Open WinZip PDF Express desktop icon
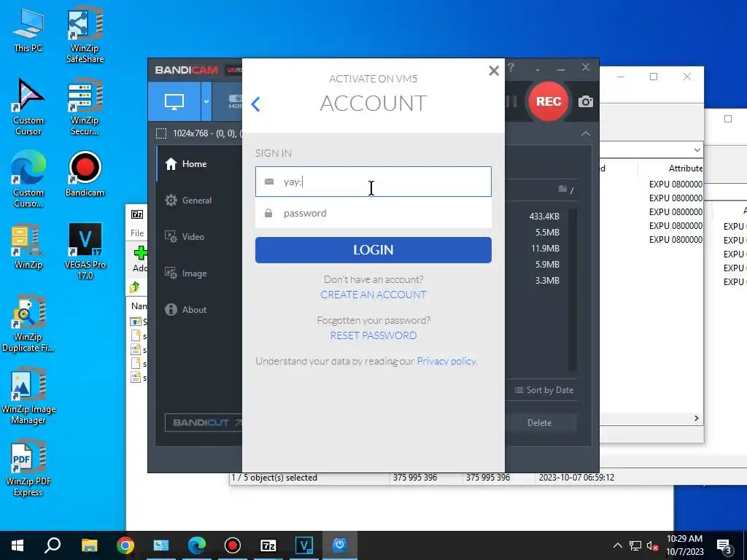 28,468
